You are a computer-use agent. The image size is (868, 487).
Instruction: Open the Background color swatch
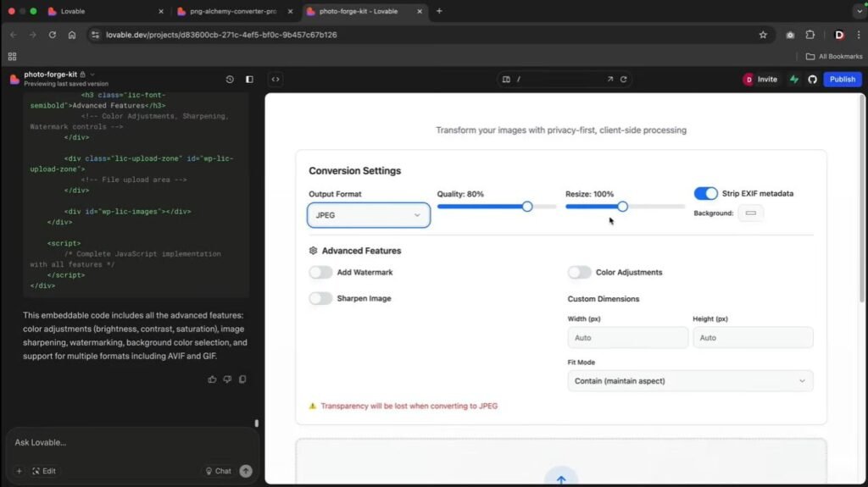pyautogui.click(x=751, y=213)
